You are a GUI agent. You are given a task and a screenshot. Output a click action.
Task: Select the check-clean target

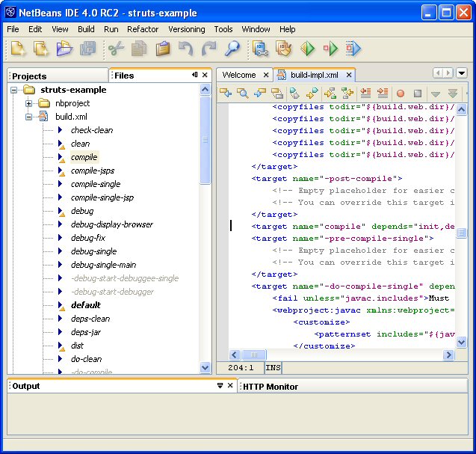pyautogui.click(x=92, y=130)
